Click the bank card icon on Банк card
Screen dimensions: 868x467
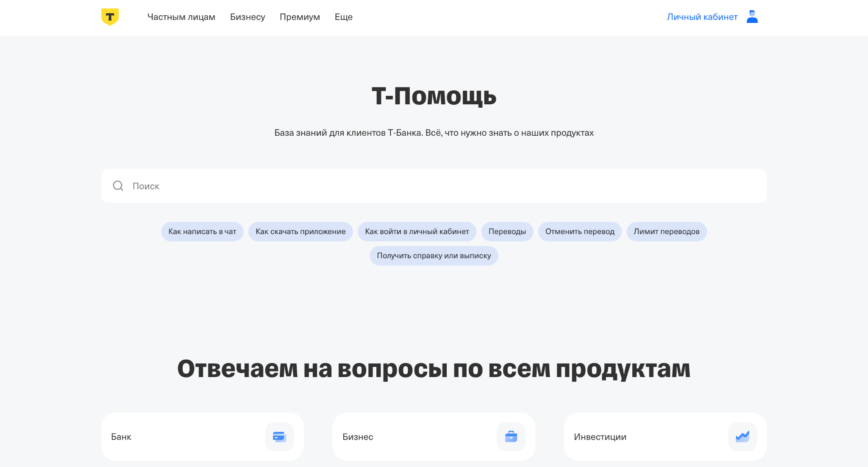(279, 436)
